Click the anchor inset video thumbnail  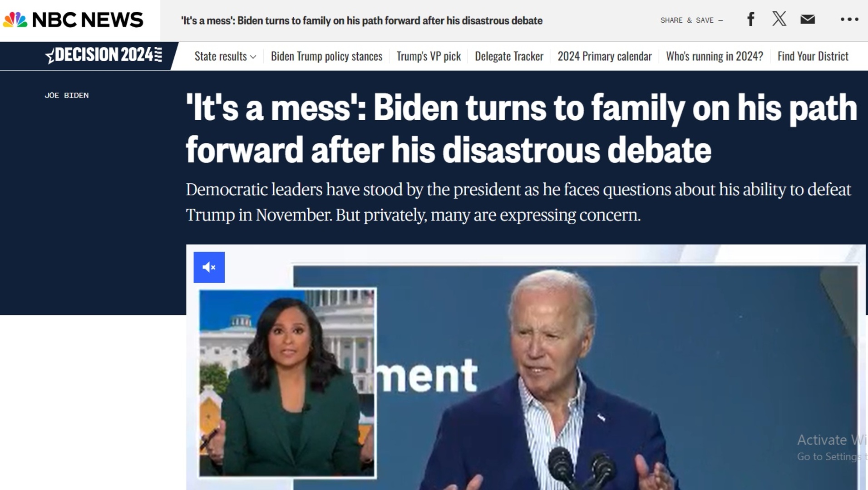click(287, 383)
